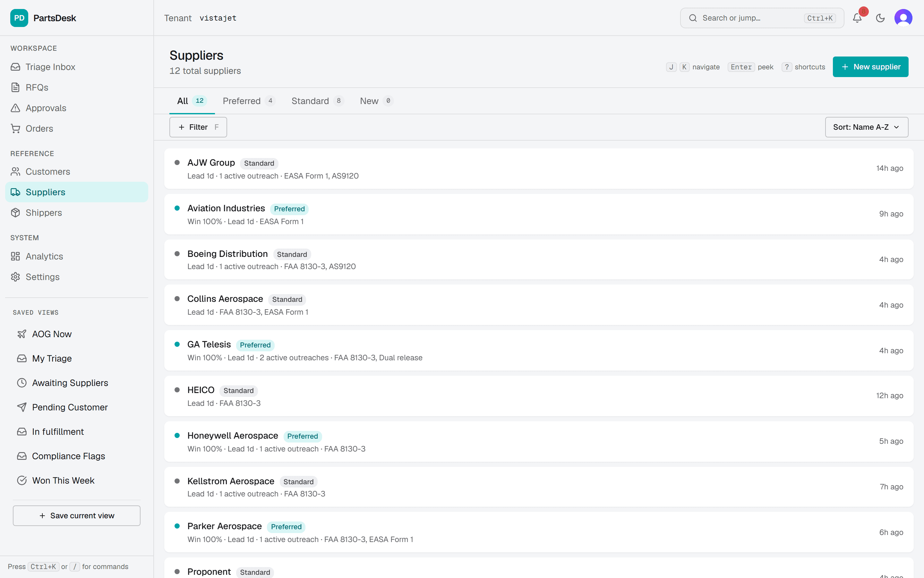Open the Won This Week saved view
This screenshot has width=924, height=578.
pyautogui.click(x=76, y=480)
